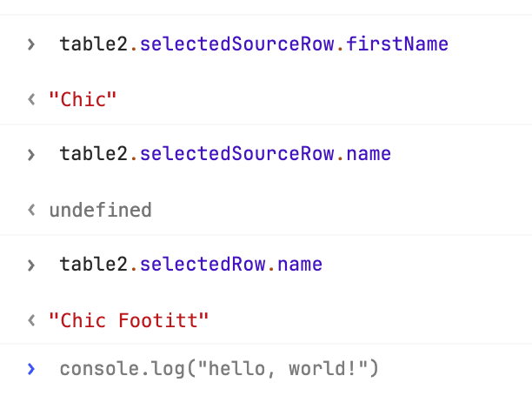The width and height of the screenshot is (532, 416).
Task: Click the blue console prompt chevron
Action: (x=32, y=369)
